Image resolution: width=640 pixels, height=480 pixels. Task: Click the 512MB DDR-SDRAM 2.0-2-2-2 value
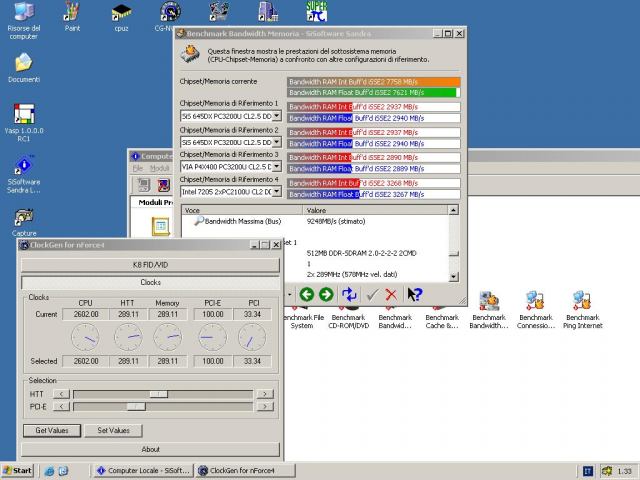(361, 253)
